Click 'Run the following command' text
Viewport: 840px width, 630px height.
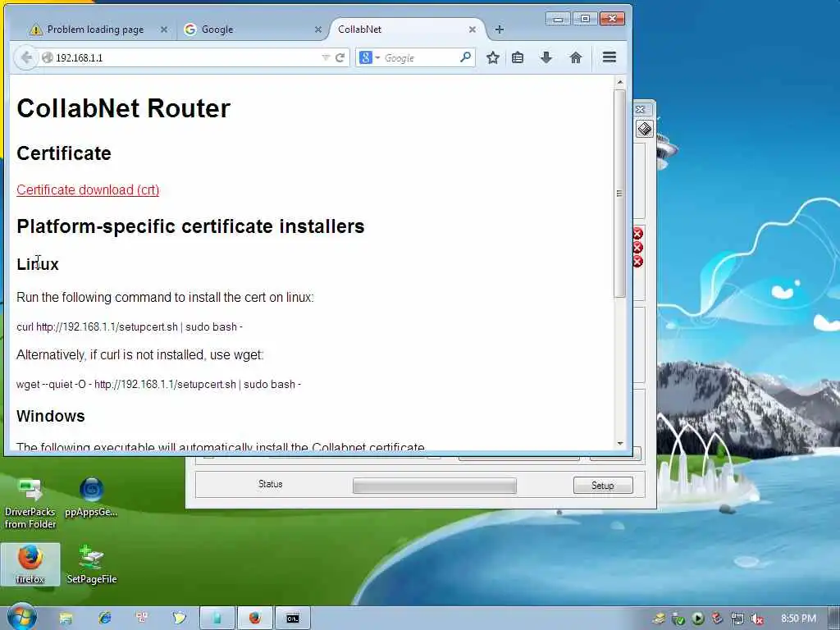[x=165, y=297]
